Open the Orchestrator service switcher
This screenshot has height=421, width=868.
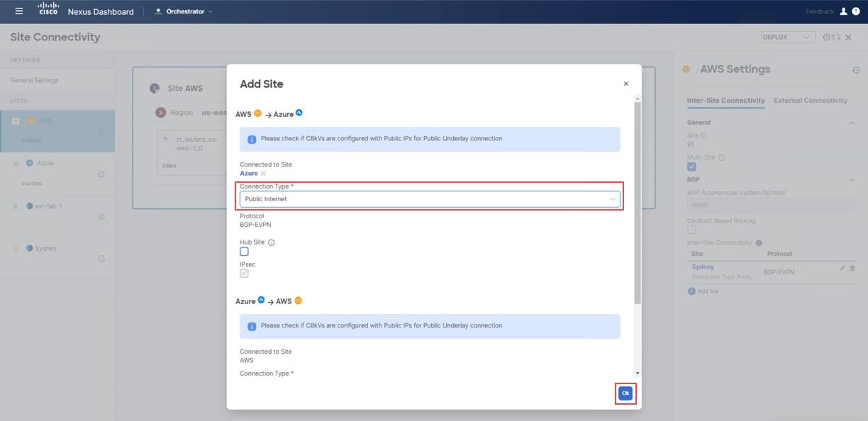[x=184, y=11]
